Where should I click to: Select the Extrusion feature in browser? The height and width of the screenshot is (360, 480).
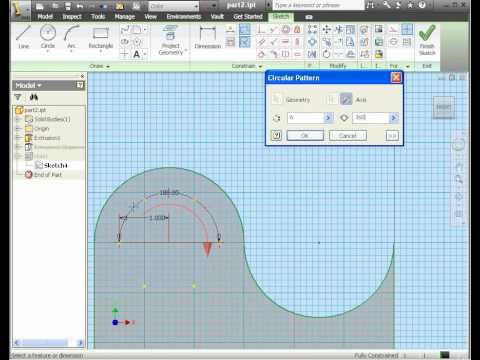[x=43, y=138]
